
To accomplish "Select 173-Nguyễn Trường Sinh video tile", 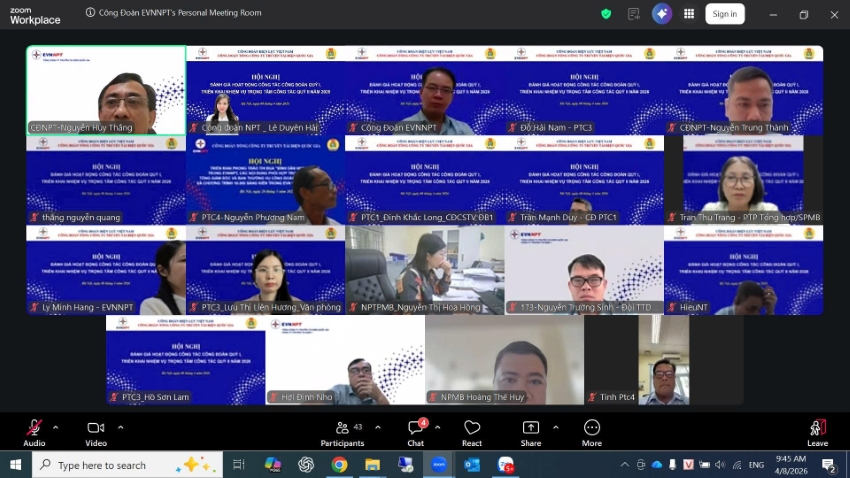I will pos(584,270).
